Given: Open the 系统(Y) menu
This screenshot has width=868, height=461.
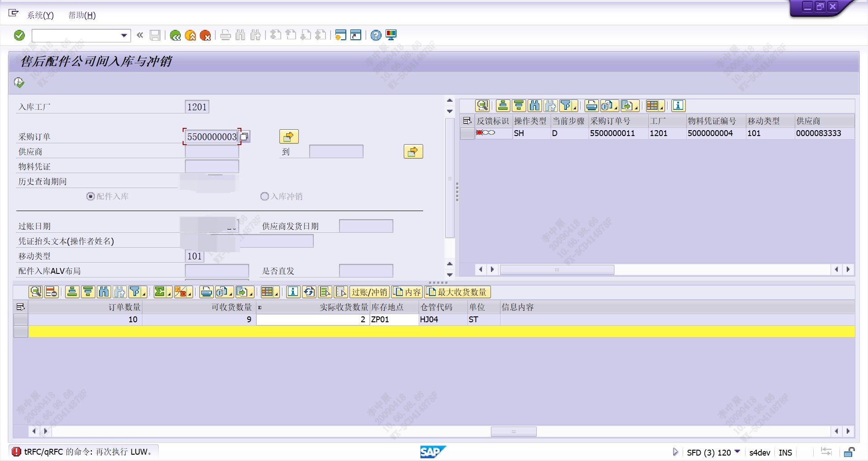Looking at the screenshot, I should tap(39, 15).
